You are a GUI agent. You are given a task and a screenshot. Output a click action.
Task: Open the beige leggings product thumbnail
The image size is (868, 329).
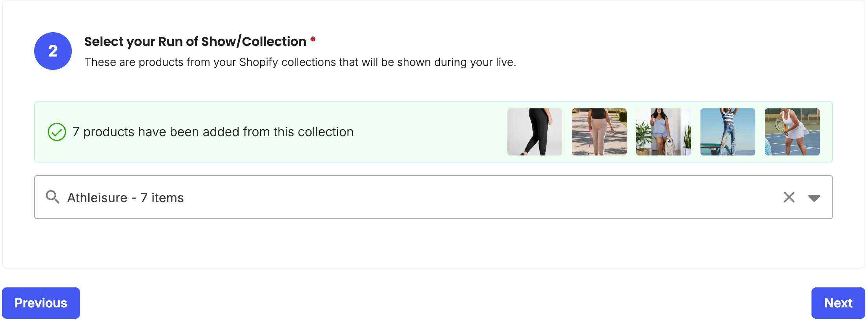(599, 132)
